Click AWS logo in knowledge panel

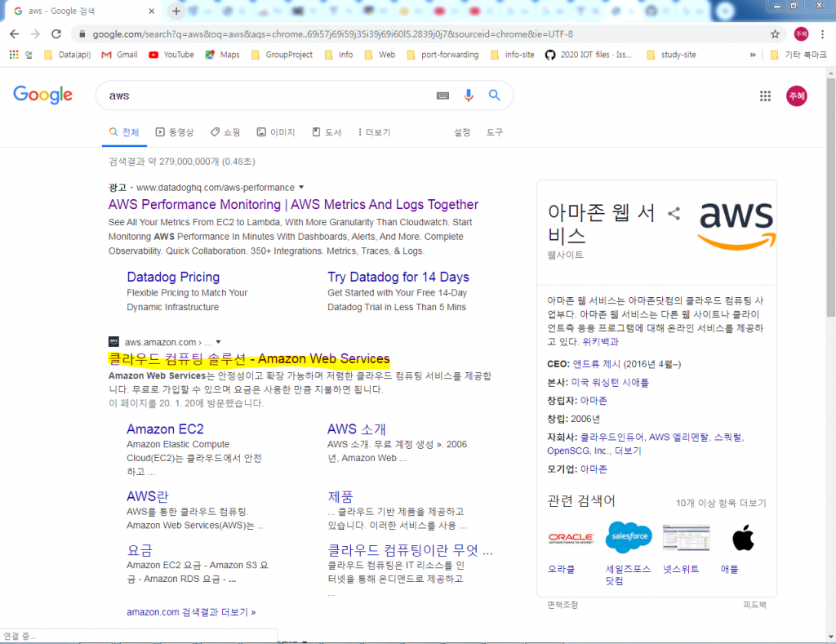click(737, 225)
